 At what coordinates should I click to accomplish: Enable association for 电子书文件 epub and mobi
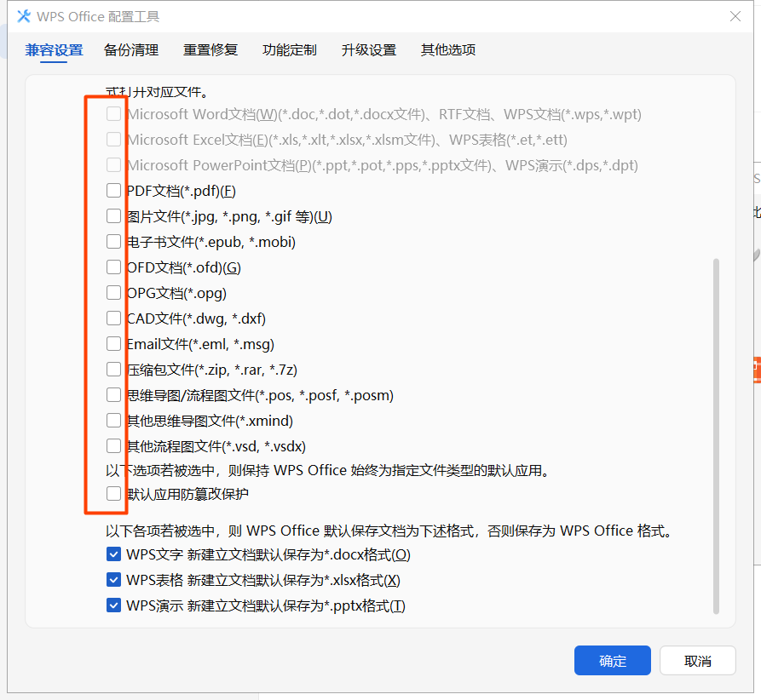[x=113, y=241]
